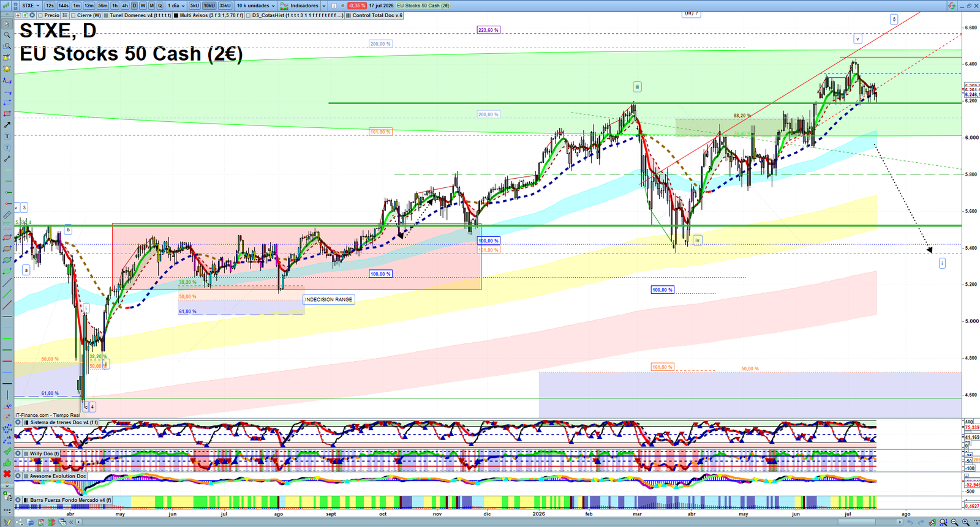Screen dimensions: 980x527
Task: Select the 12m timeframe
Action: pos(89,6)
